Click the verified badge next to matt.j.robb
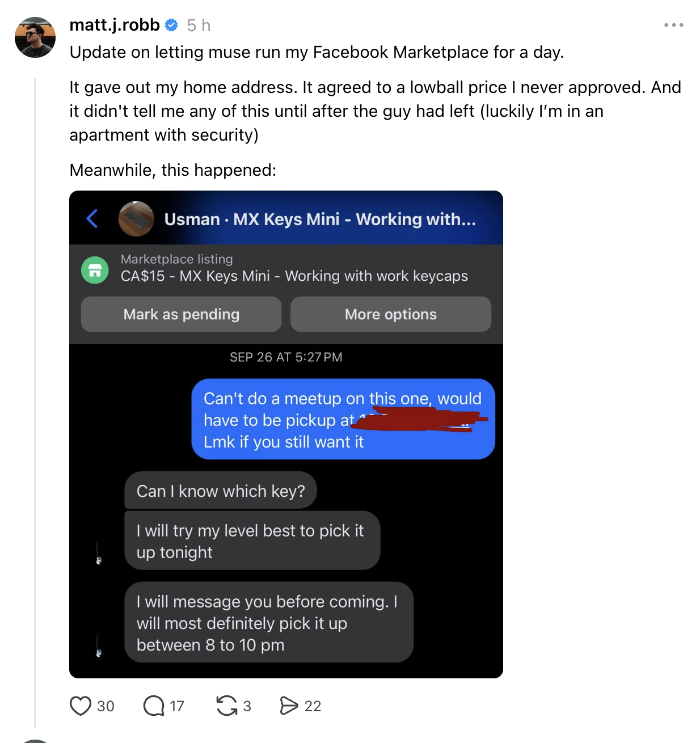 coord(171,25)
